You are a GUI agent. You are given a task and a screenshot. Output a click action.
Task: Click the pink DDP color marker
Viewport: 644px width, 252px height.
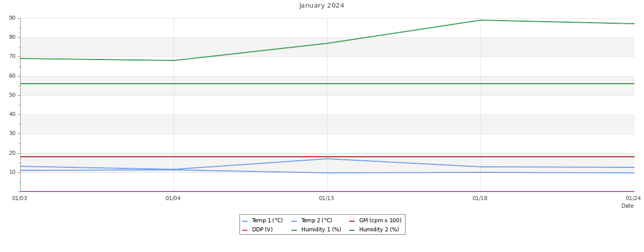245,230
